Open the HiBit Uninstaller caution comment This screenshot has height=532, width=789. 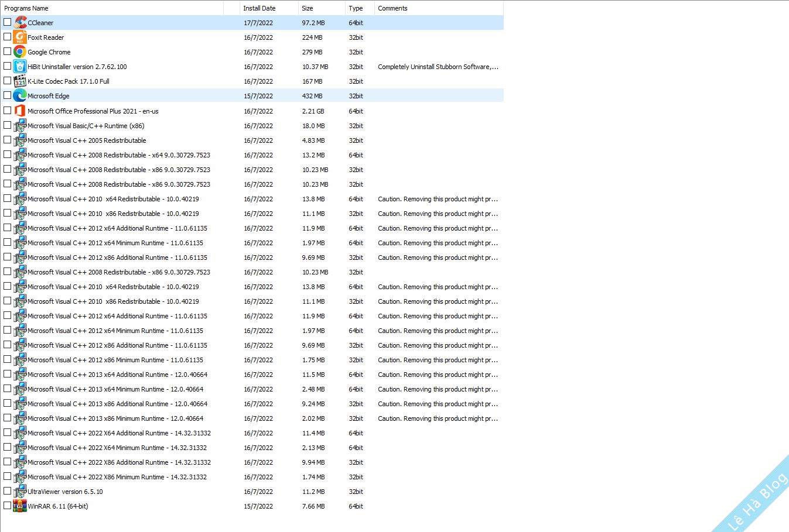[x=438, y=66]
